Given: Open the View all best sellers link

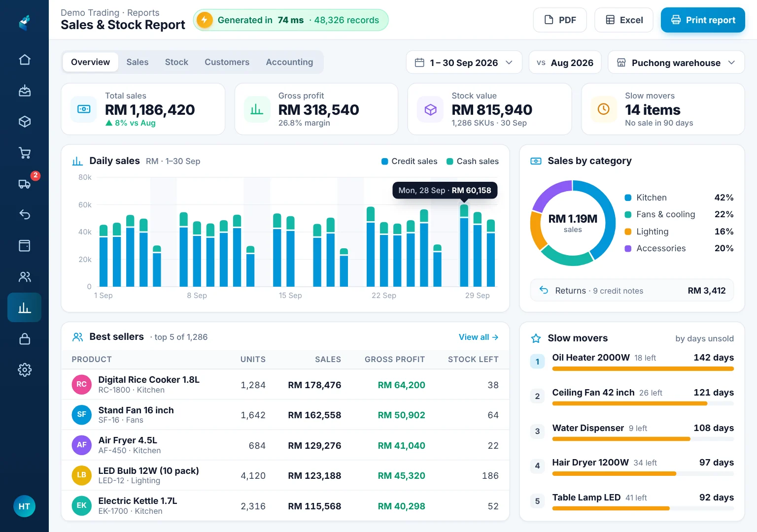Looking at the screenshot, I should pos(479,337).
